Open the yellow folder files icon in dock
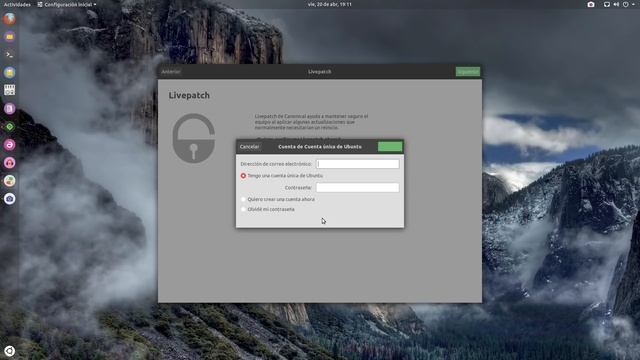The height and width of the screenshot is (360, 640). (x=9, y=37)
